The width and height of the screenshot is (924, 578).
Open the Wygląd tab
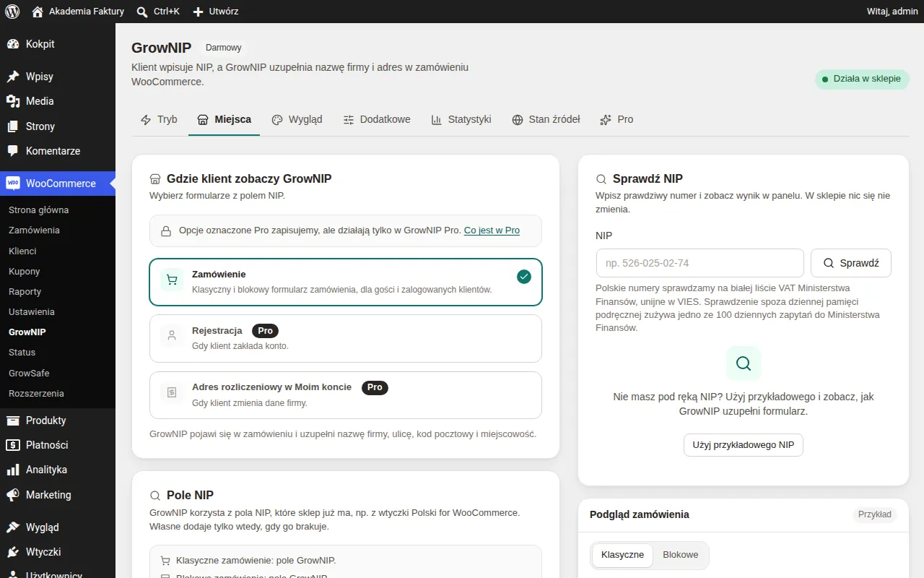(x=297, y=119)
